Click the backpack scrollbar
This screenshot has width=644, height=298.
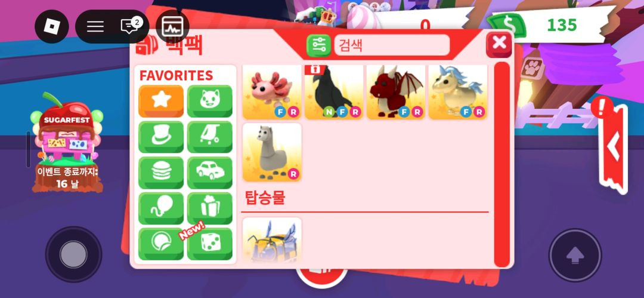[x=502, y=165]
